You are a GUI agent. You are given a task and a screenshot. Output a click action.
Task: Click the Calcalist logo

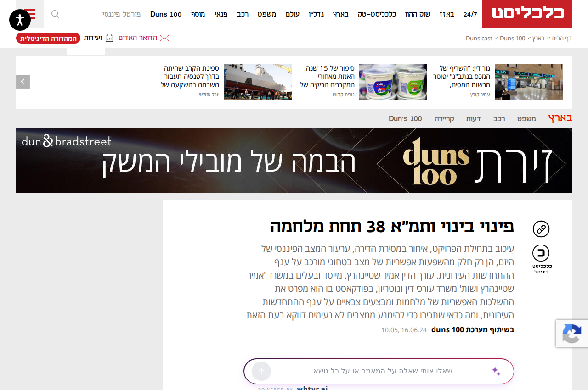(528, 14)
